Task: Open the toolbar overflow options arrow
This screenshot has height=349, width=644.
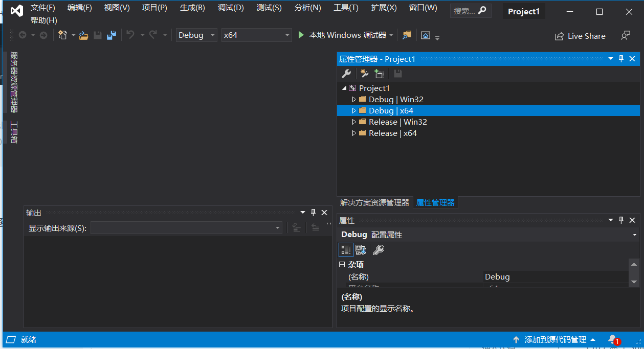Action: point(437,37)
